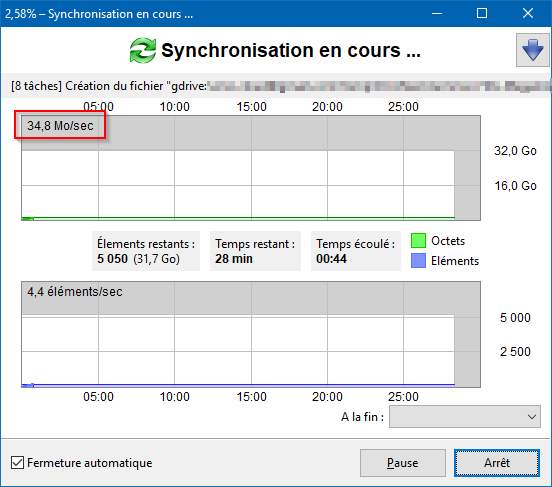Image resolution: width=552 pixels, height=487 pixels.
Task: Minimize the synchronisation window
Action: tap(437, 13)
